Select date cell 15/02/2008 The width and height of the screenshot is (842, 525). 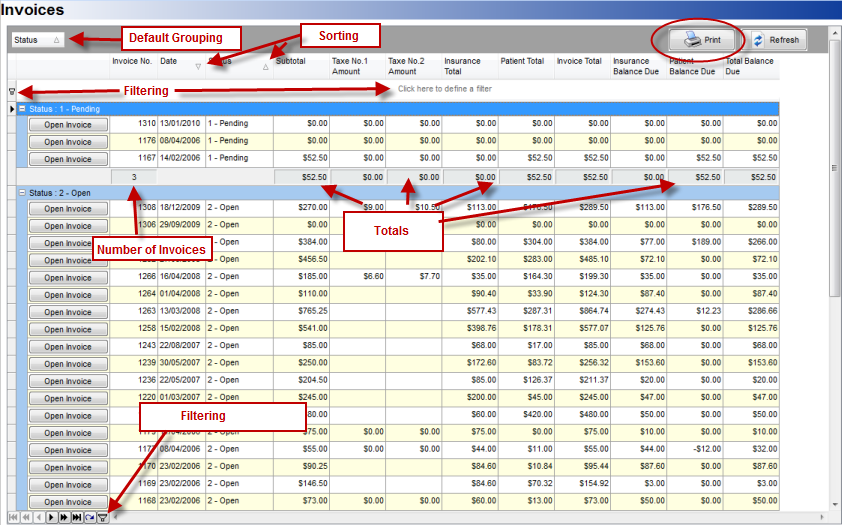point(181,328)
